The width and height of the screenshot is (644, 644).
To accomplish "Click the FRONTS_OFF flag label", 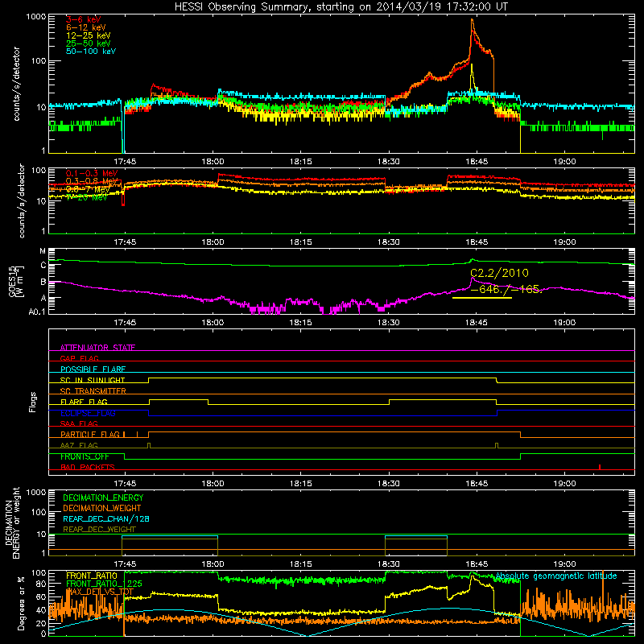I will pyautogui.click(x=85, y=456).
